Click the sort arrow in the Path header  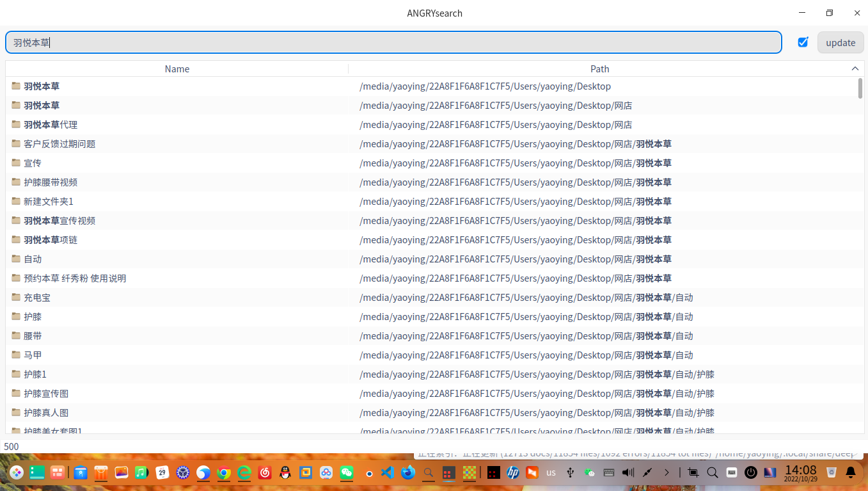(x=855, y=68)
